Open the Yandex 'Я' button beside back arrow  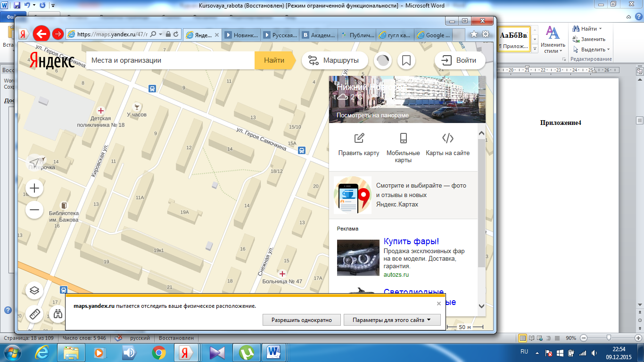24,34
